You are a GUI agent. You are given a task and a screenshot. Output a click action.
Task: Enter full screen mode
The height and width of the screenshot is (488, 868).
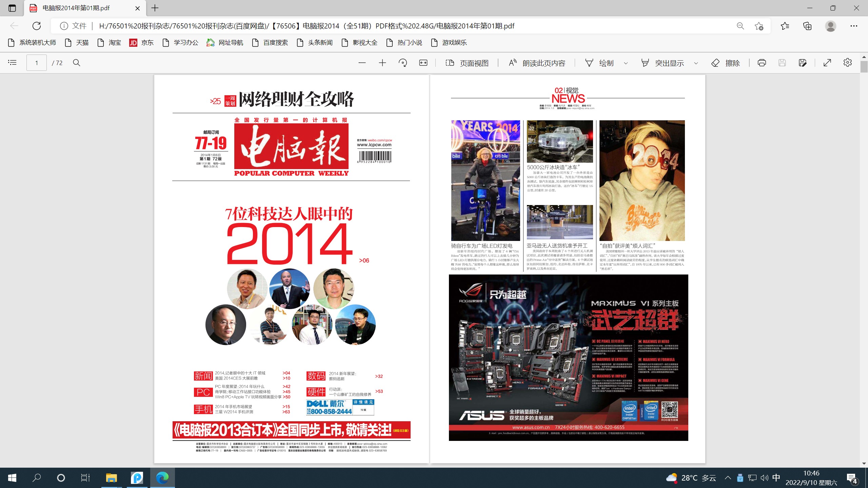coord(827,63)
